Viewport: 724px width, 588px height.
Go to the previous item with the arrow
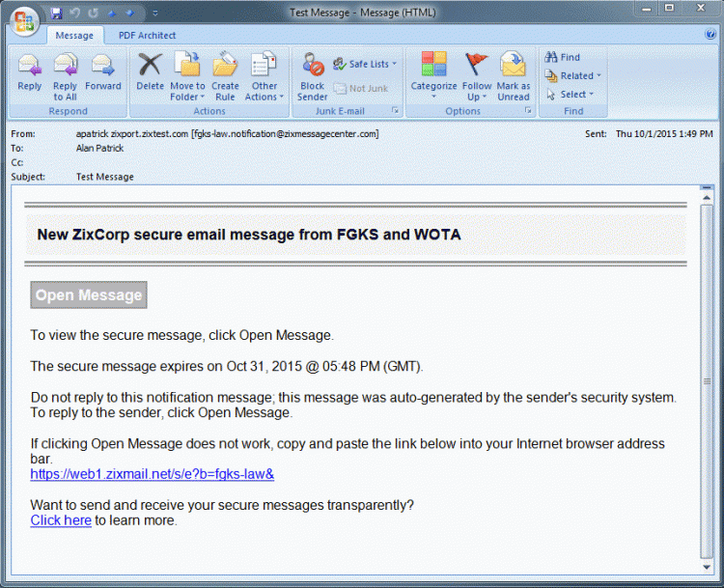tap(112, 14)
